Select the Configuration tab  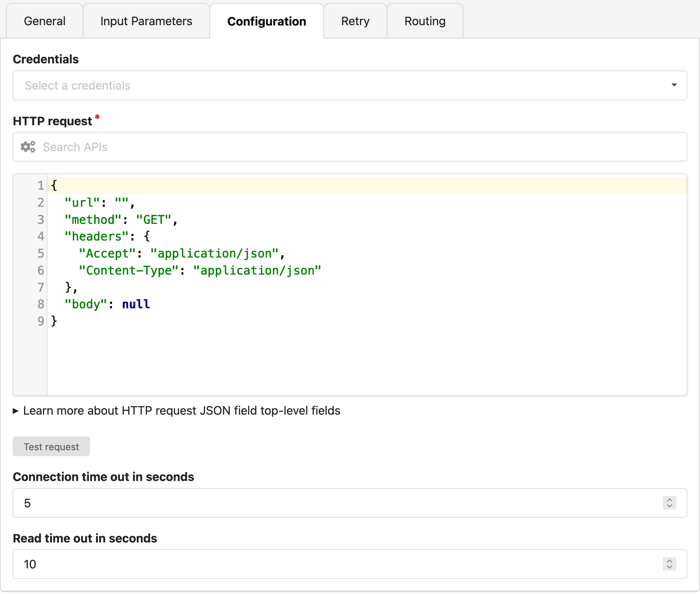click(x=267, y=21)
